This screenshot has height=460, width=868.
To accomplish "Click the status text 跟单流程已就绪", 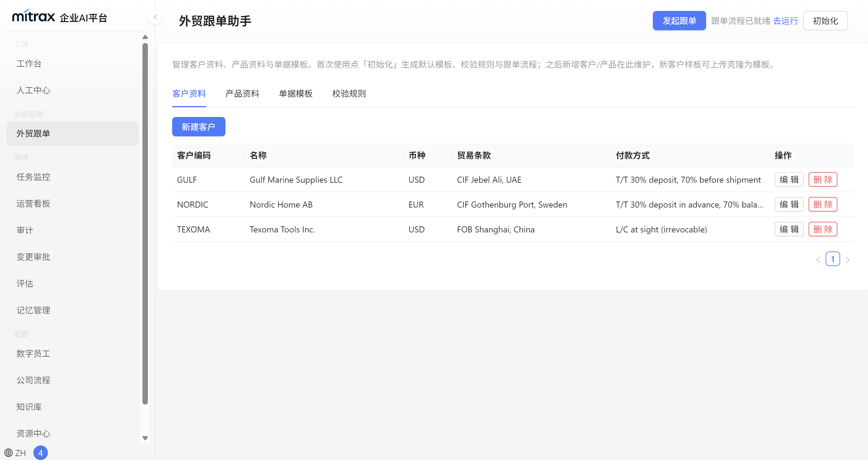I will click(740, 21).
